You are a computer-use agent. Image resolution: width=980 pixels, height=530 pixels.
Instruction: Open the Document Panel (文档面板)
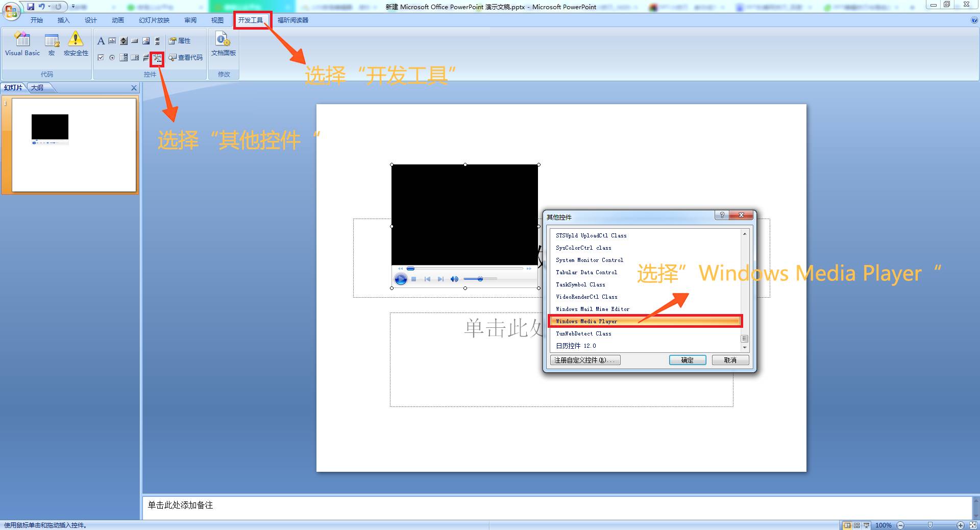click(224, 44)
